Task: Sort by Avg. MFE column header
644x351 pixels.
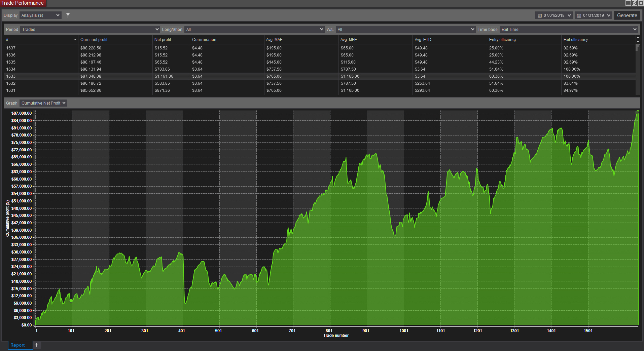Action: click(375, 40)
